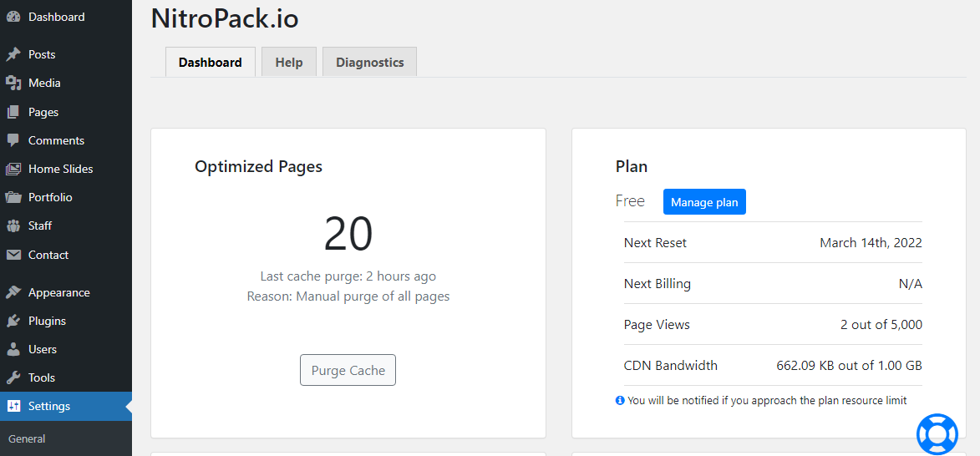Viewport: 980px width, 456px height.
Task: Click the Pages icon in sidebar
Action: (13, 112)
